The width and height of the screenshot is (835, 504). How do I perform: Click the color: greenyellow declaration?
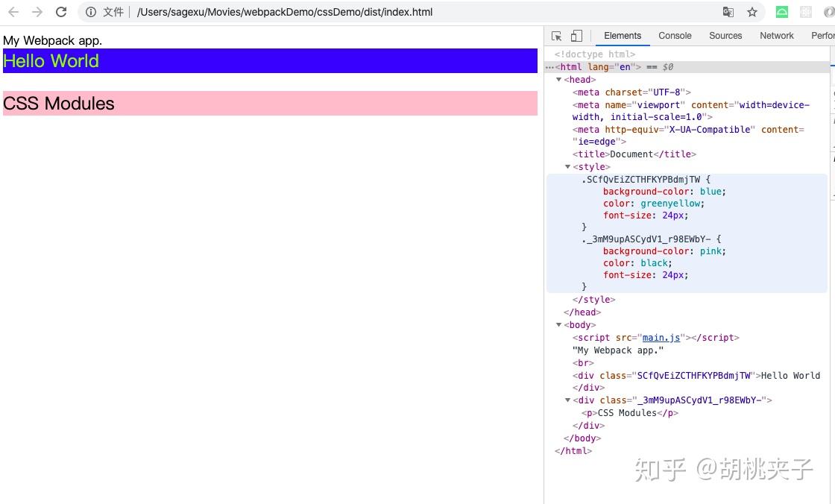pos(653,203)
